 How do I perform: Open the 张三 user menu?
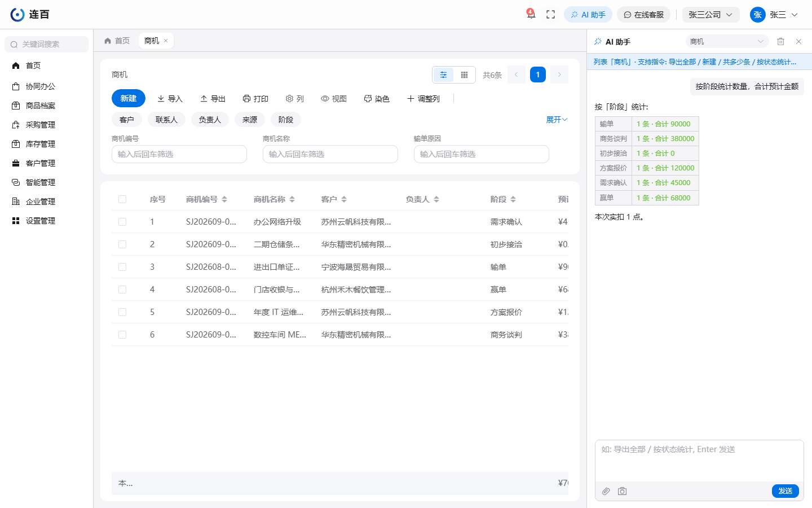click(774, 15)
